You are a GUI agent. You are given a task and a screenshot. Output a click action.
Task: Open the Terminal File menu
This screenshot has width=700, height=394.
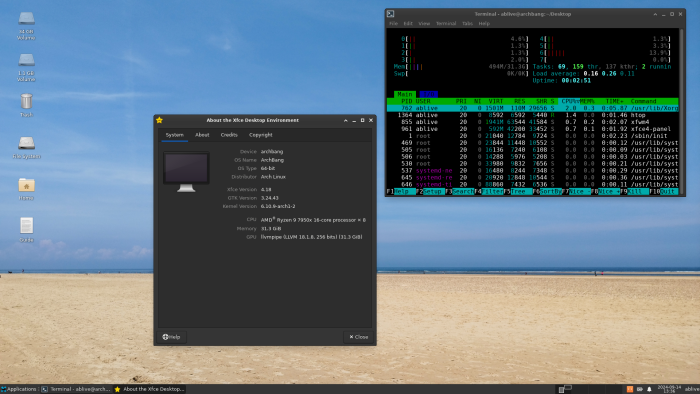pos(393,24)
